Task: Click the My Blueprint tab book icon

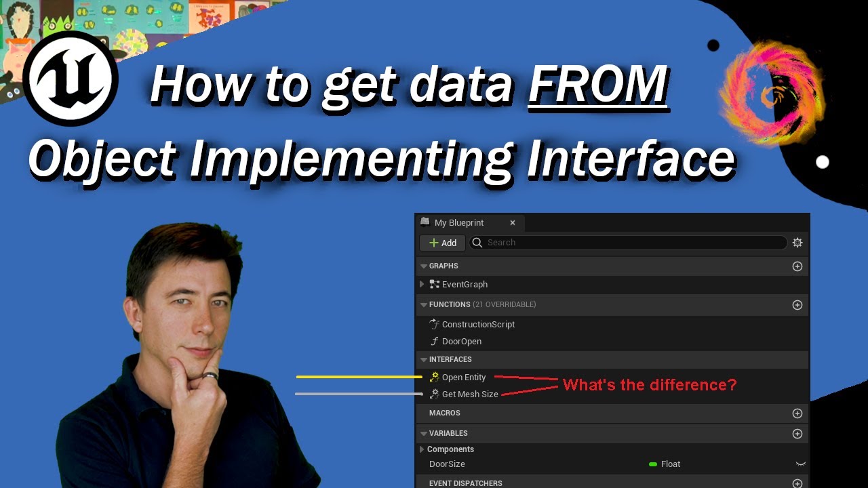Action: 425,222
